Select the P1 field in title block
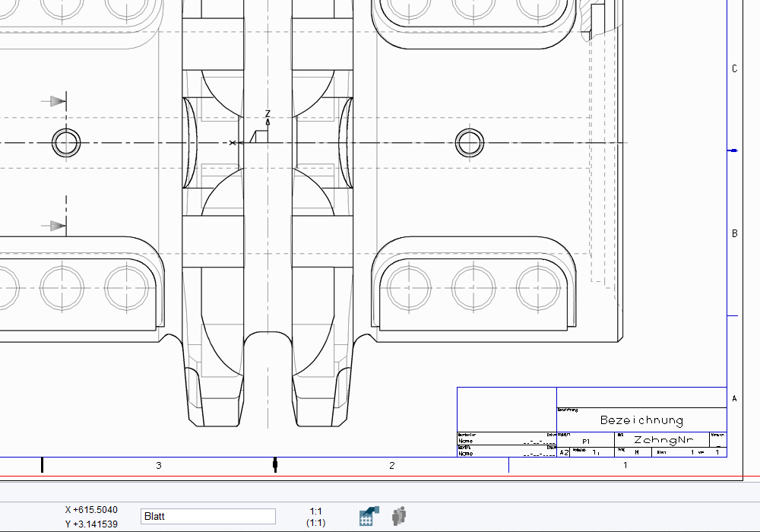The width and height of the screenshot is (760, 532). [586, 442]
